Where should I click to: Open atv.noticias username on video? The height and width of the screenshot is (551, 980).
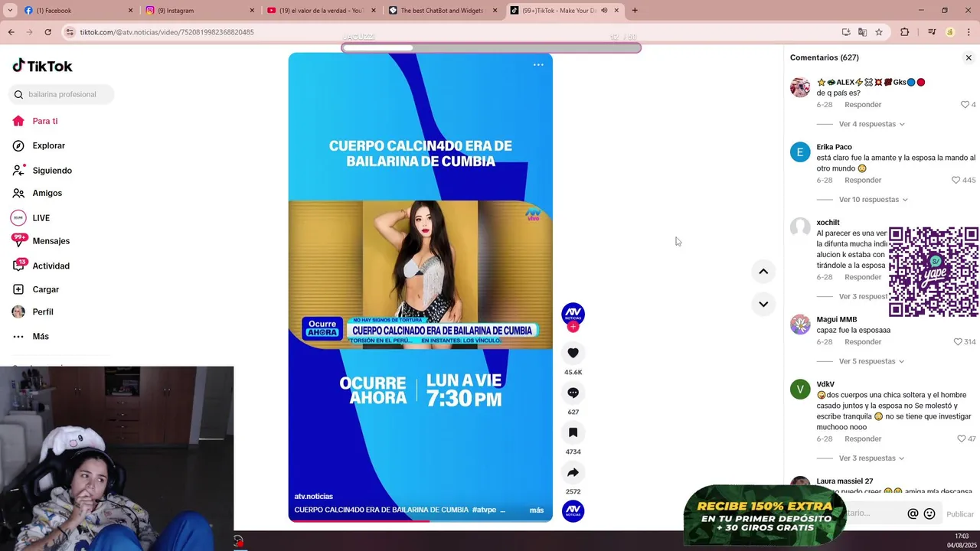click(x=314, y=497)
